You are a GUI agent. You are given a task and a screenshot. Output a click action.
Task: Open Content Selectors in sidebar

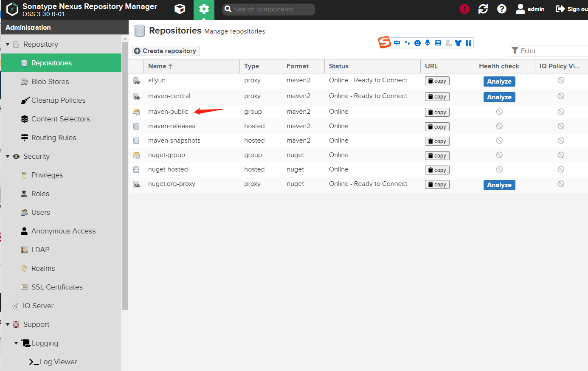coord(62,119)
